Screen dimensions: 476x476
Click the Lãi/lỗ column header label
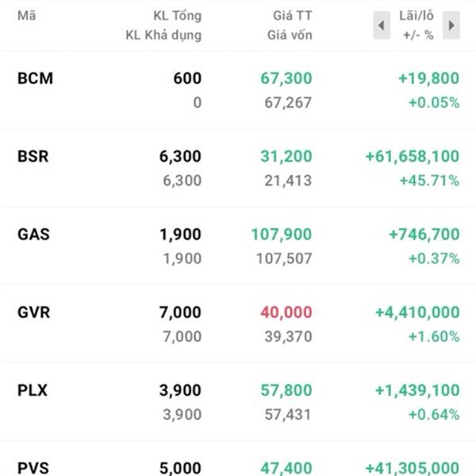tap(416, 16)
